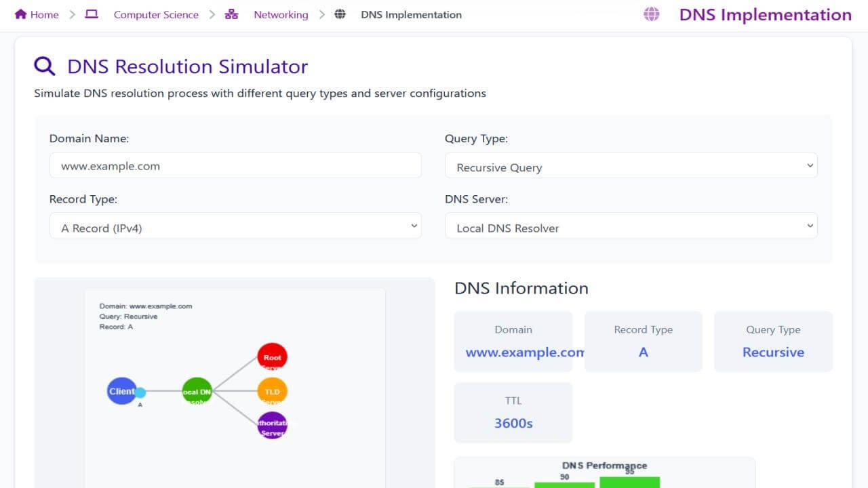Open the Record Type dropdown
Viewport: 868px width, 488px height.
coord(235,226)
